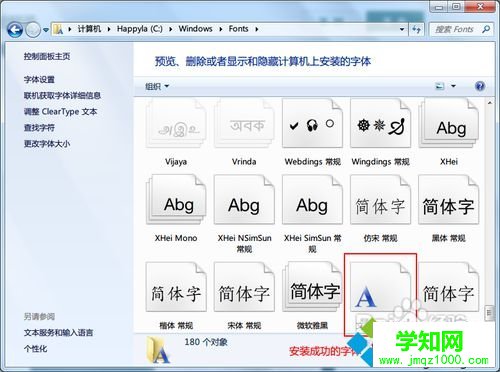This screenshot has width=500, height=372.
Task: Click the scrollbar up arrow in font list
Action: click(x=489, y=103)
